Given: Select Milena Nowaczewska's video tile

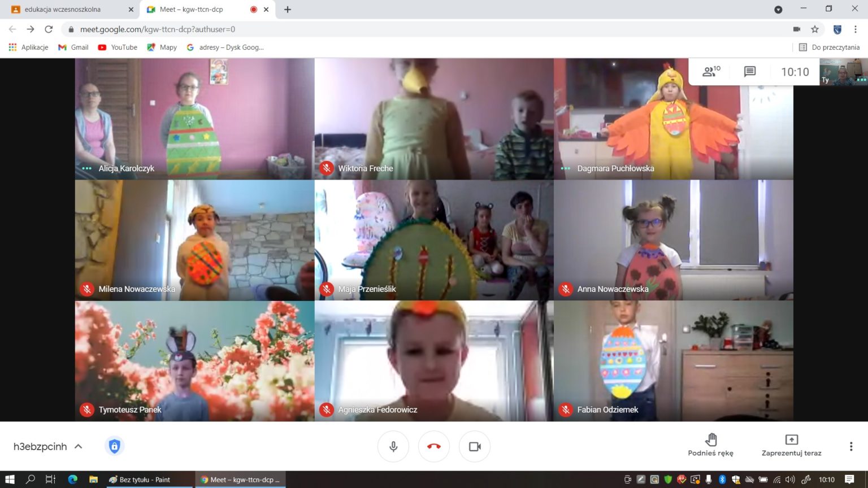Looking at the screenshot, I should (x=195, y=240).
